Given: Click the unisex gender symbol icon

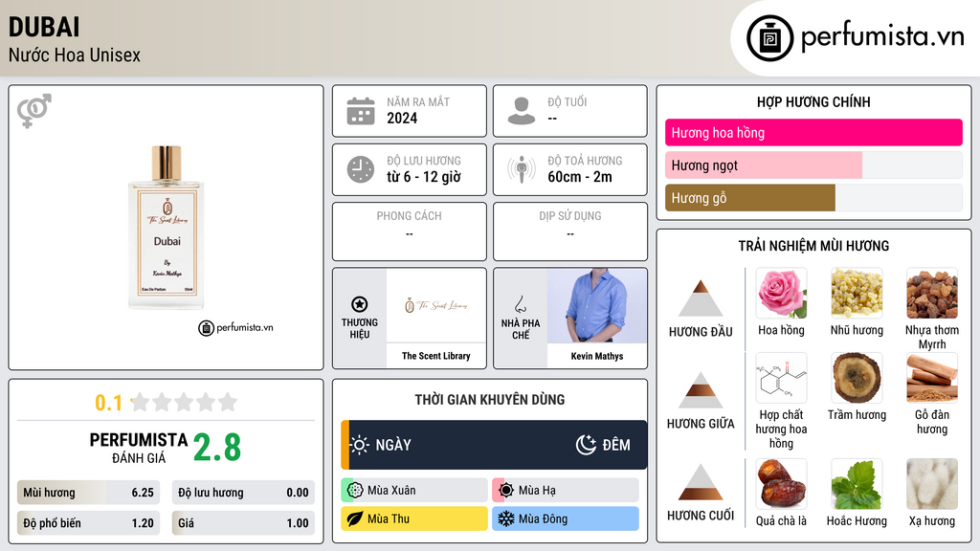Looking at the screenshot, I should pyautogui.click(x=34, y=111).
